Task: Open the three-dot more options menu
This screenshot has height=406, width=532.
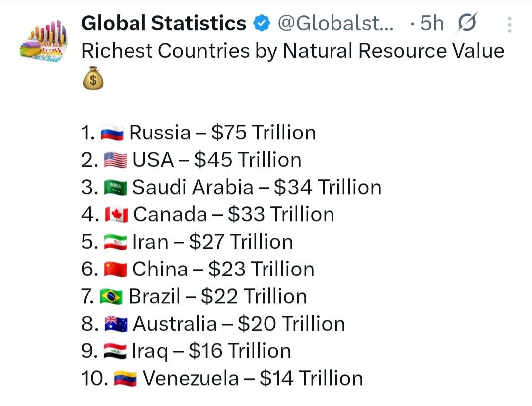Action: 509,25
